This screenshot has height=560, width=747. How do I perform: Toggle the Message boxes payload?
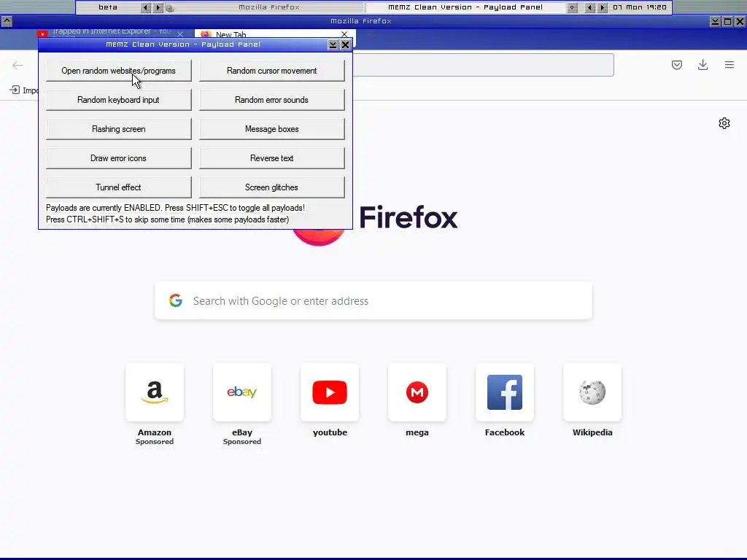tap(271, 128)
